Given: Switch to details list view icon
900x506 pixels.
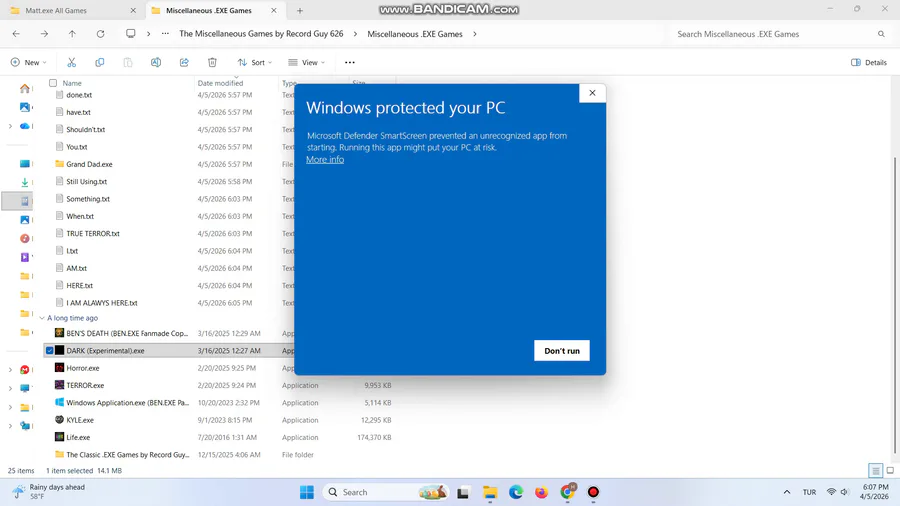Looking at the screenshot, I should point(875,470).
